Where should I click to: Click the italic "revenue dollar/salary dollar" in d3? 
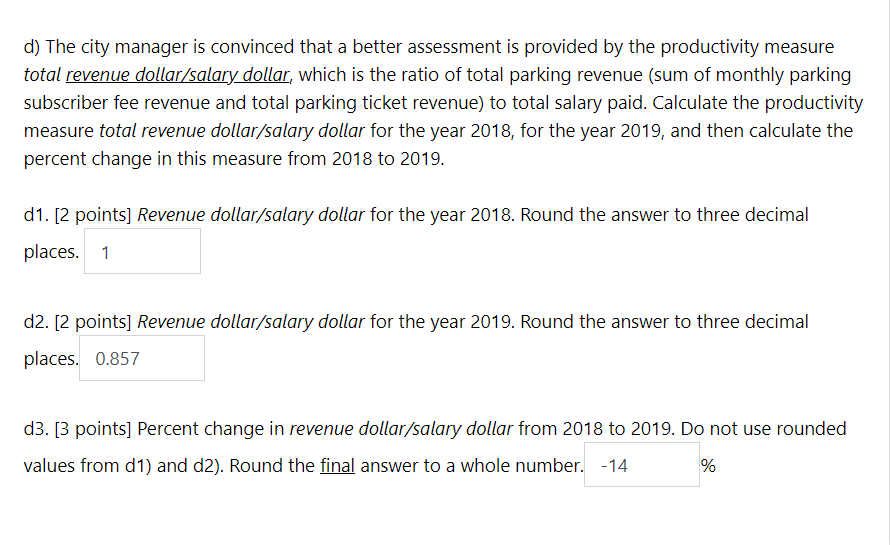tap(401, 429)
